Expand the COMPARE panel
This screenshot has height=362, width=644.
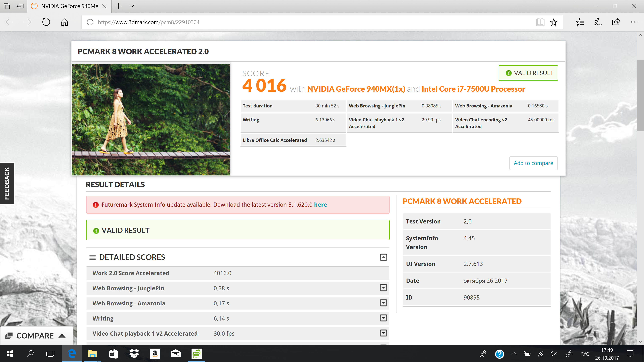pos(37,335)
